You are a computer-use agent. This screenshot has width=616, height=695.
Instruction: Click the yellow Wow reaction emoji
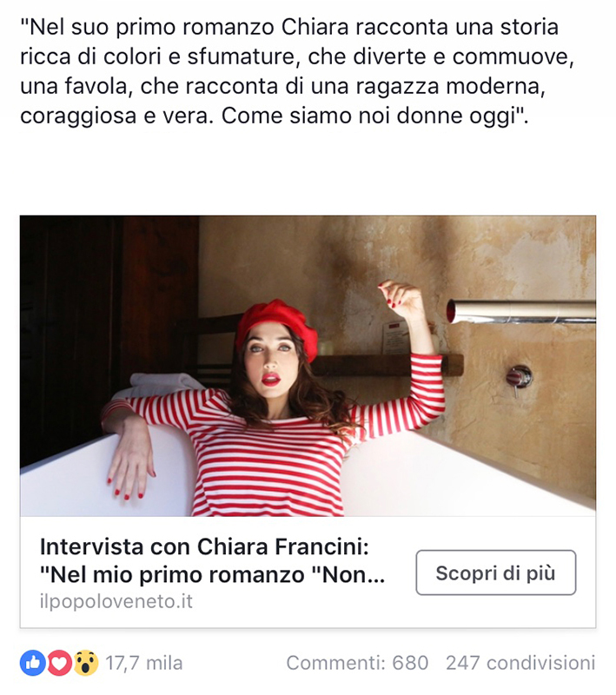[86, 663]
